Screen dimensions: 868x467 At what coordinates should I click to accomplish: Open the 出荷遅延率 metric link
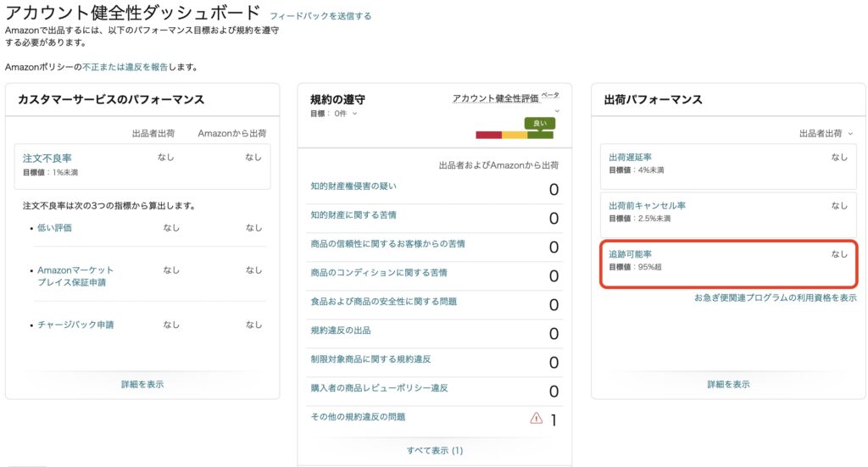pos(630,157)
